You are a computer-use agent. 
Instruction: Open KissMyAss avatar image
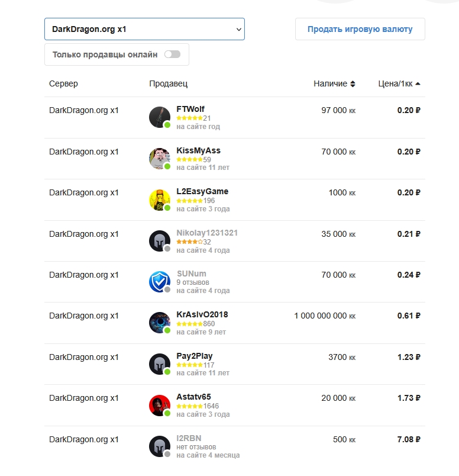[x=160, y=159]
